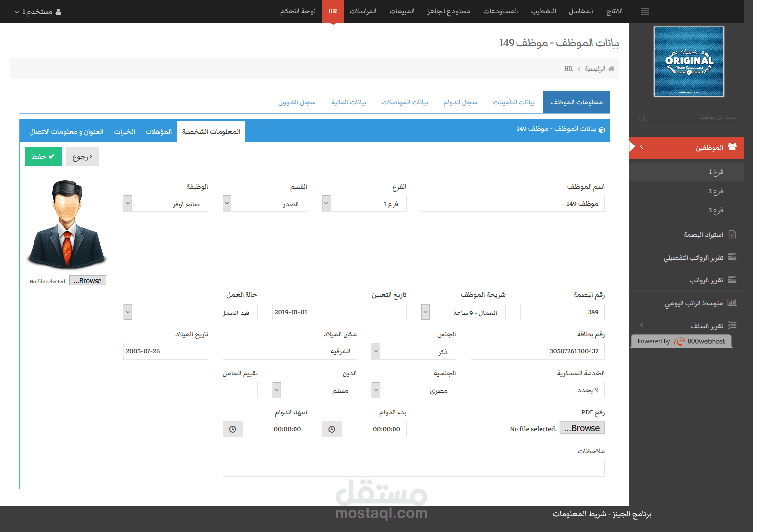Viewport: 763px width, 532px height.
Task: Switch to سجل الدوام tab
Action: 461,102
